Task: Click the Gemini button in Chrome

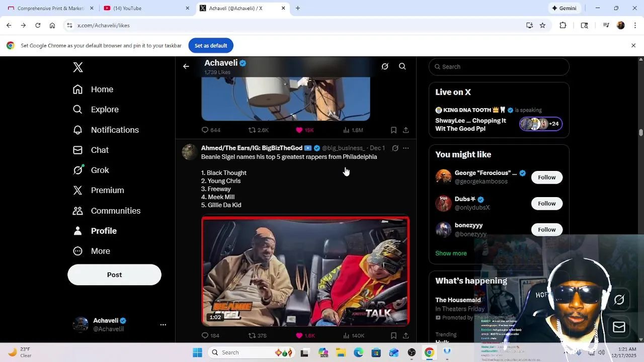Action: tap(564, 8)
